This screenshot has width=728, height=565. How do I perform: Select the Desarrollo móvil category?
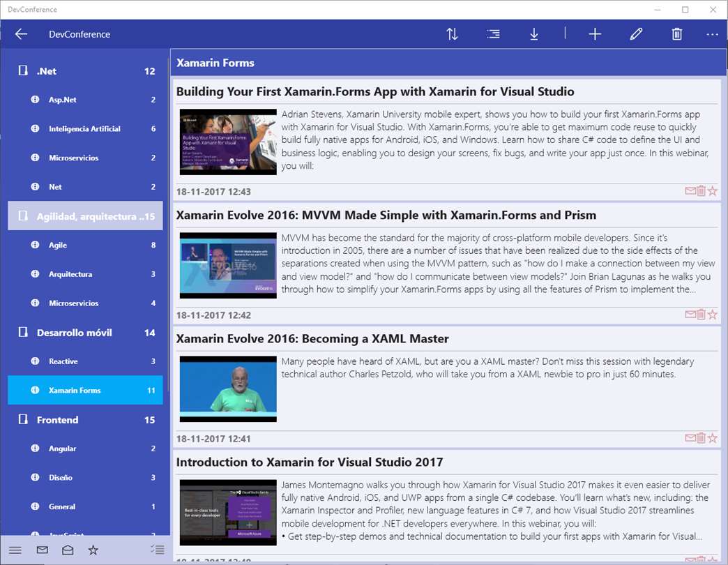[86, 333]
